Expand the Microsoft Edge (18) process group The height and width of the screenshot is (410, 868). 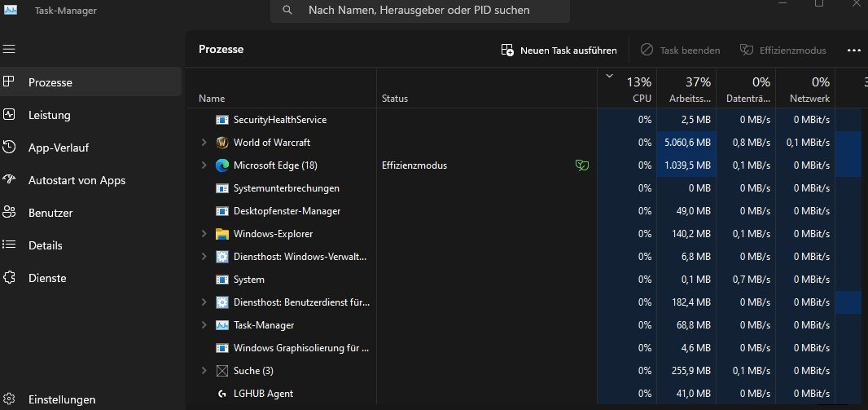click(x=204, y=165)
